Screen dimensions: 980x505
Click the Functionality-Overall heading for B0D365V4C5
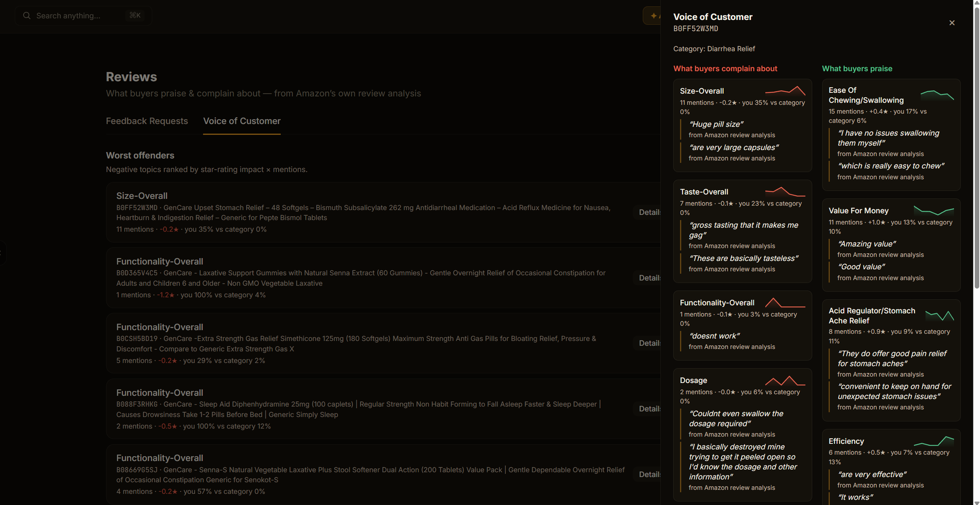click(x=159, y=262)
